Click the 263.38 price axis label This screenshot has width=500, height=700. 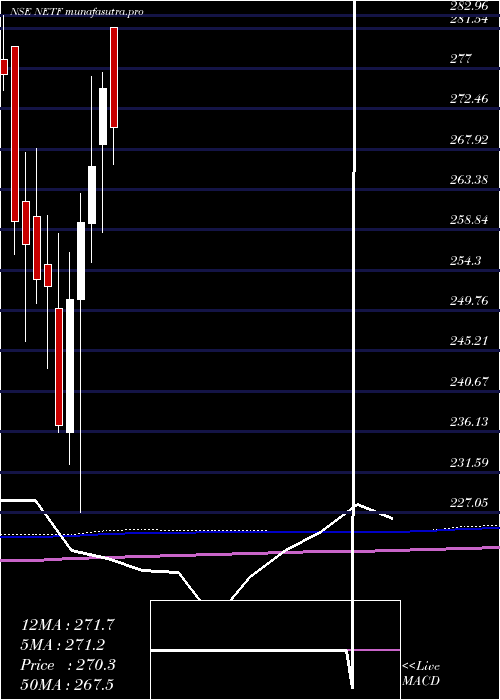pyautogui.click(x=469, y=179)
